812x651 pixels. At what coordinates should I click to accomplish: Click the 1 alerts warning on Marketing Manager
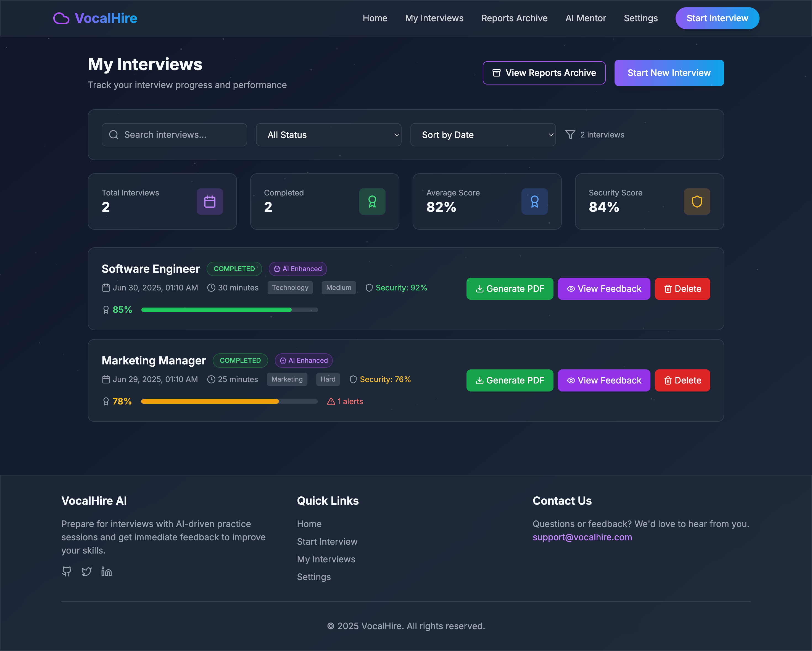click(x=345, y=401)
